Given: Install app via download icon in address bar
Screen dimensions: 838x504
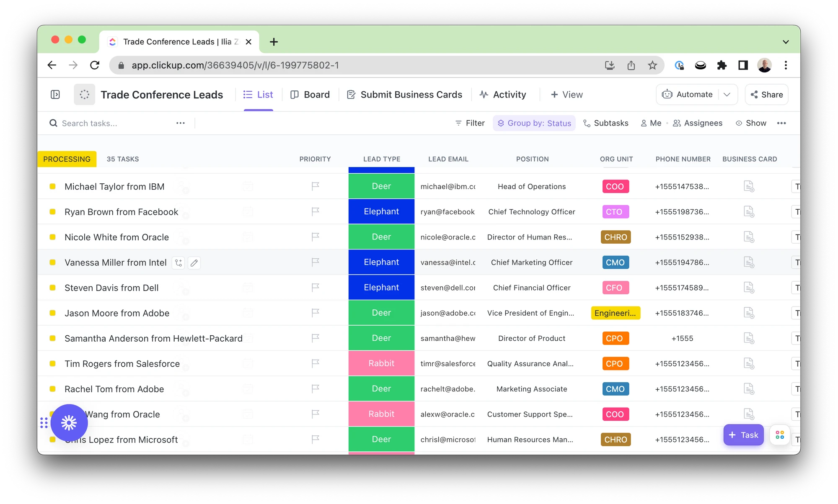Looking at the screenshot, I should pyautogui.click(x=610, y=65).
